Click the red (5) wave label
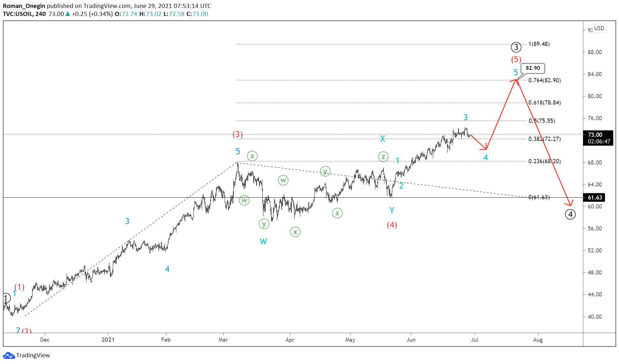Screen dimensions: 619x364 point(516,59)
